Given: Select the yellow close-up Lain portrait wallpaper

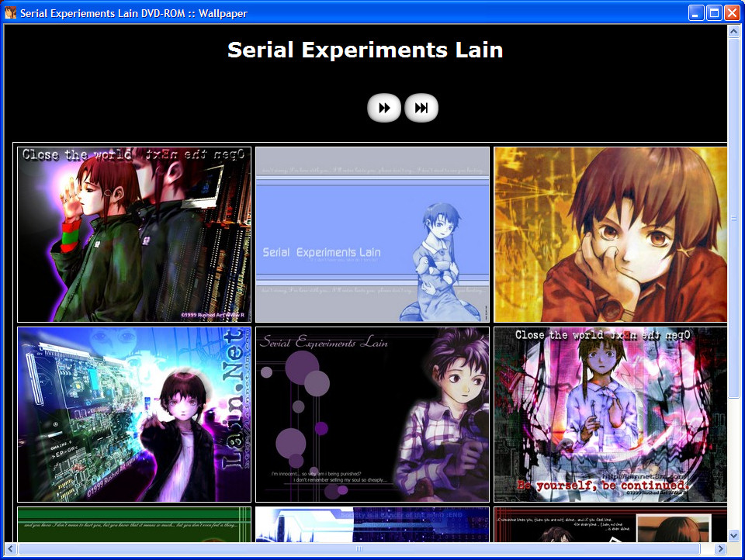Looking at the screenshot, I should point(610,234).
